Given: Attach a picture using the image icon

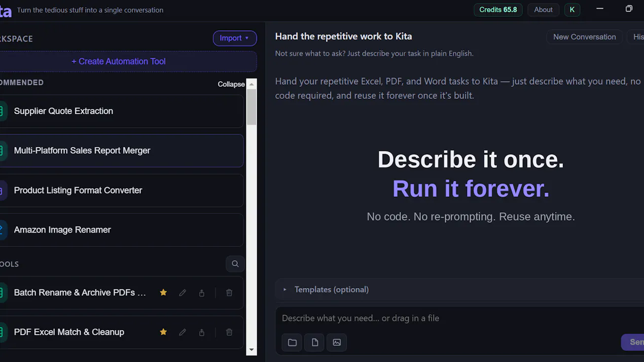Looking at the screenshot, I should click(337, 342).
